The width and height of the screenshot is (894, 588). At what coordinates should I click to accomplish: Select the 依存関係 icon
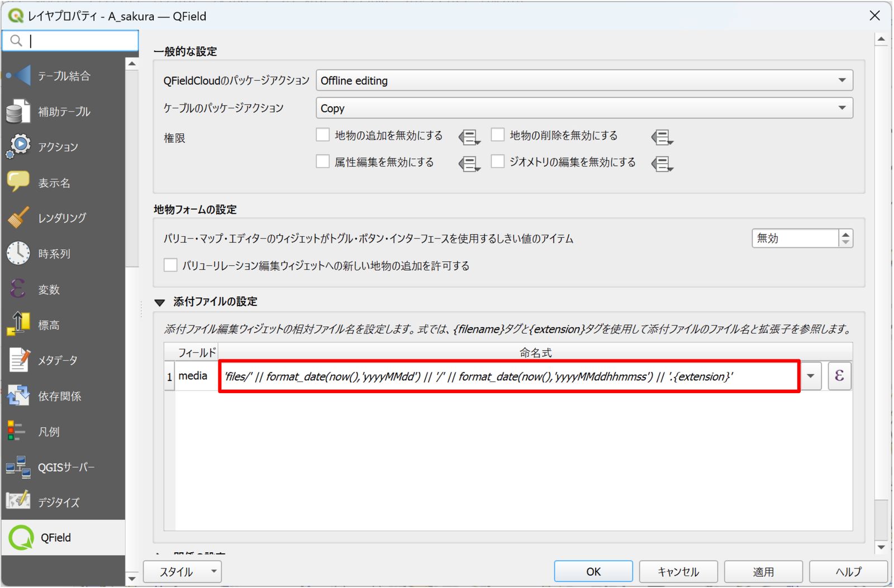tap(18, 396)
